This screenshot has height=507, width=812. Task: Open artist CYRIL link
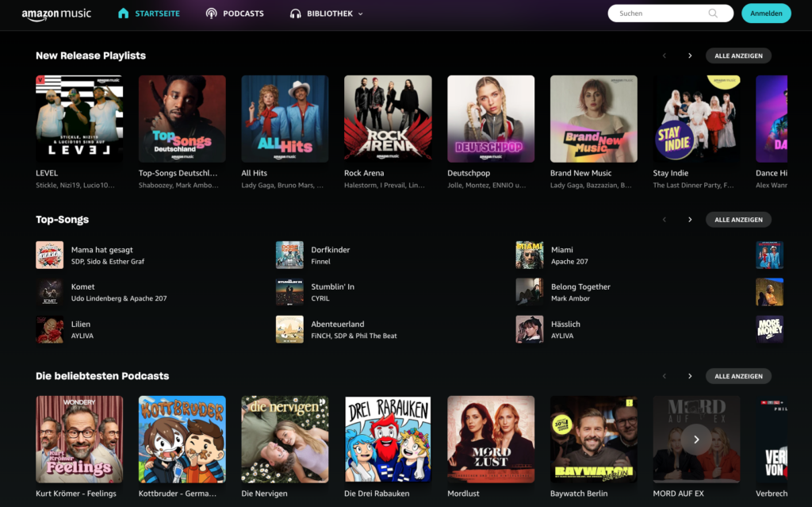[320, 298]
